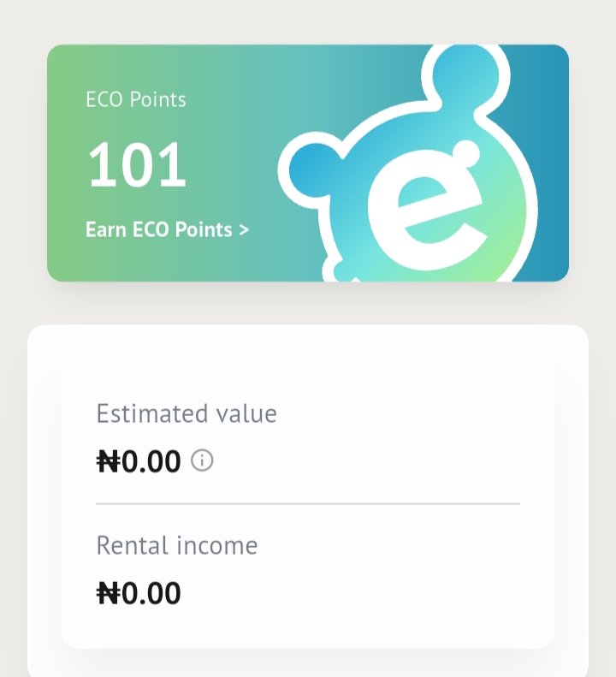Tap the Naira symbol in Estimated value
The image size is (616, 677).
(108, 462)
